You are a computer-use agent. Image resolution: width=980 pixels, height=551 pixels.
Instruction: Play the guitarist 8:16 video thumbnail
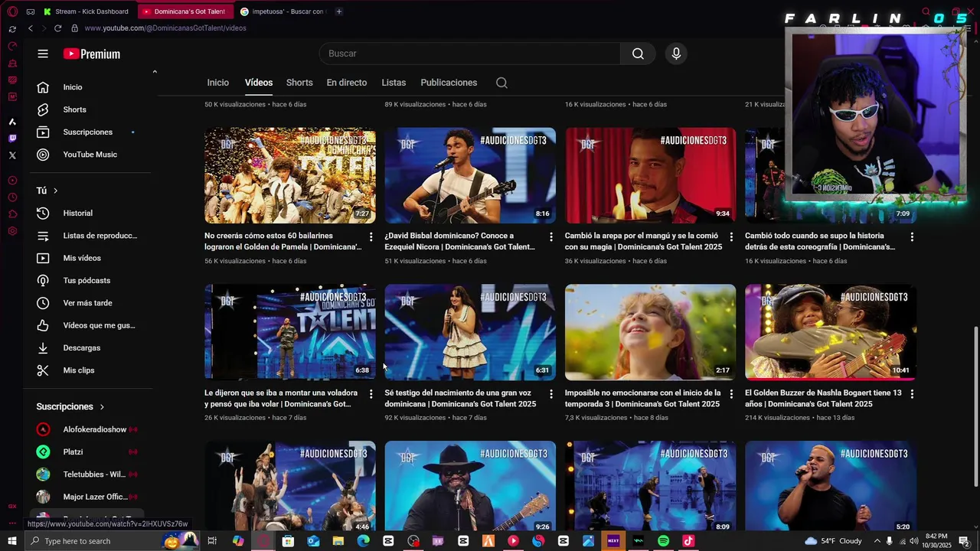pos(470,175)
